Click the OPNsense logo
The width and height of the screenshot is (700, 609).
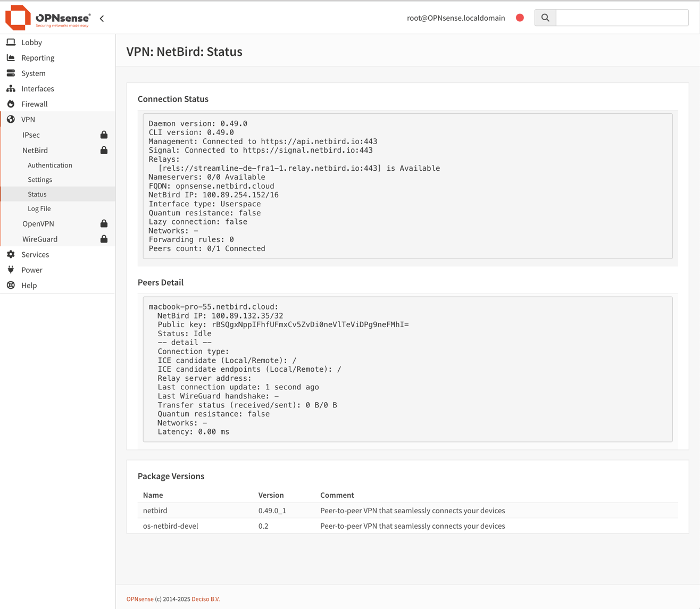click(x=48, y=18)
